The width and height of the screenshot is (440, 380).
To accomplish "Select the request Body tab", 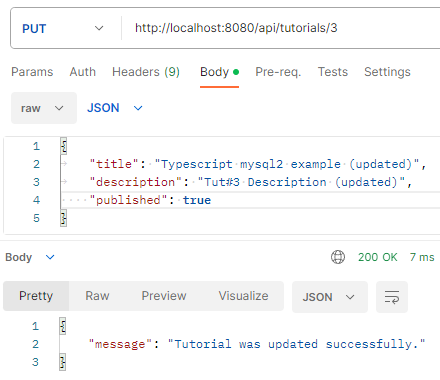I will pyautogui.click(x=219, y=72).
